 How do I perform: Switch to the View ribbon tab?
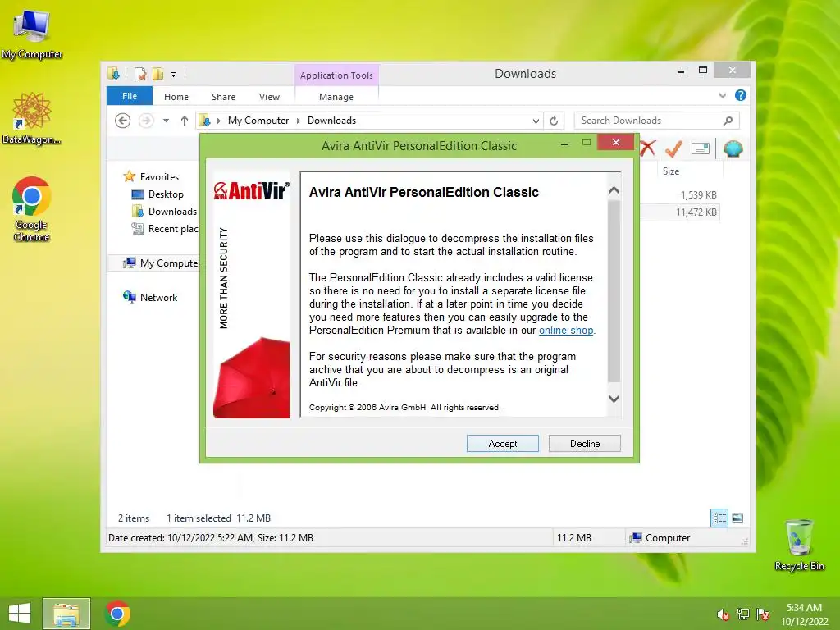point(269,97)
